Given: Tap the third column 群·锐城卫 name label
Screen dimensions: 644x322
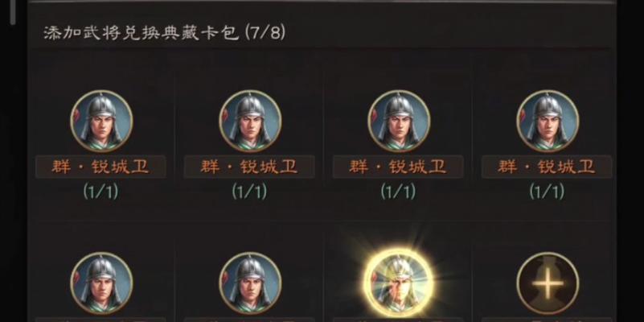Looking at the screenshot, I should point(398,167).
